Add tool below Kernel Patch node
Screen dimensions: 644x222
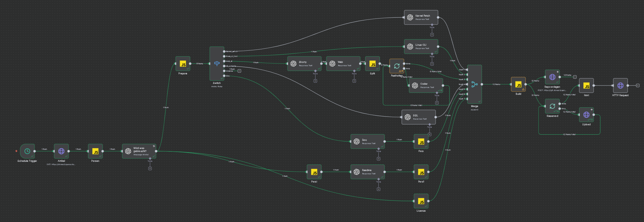(x=432, y=35)
